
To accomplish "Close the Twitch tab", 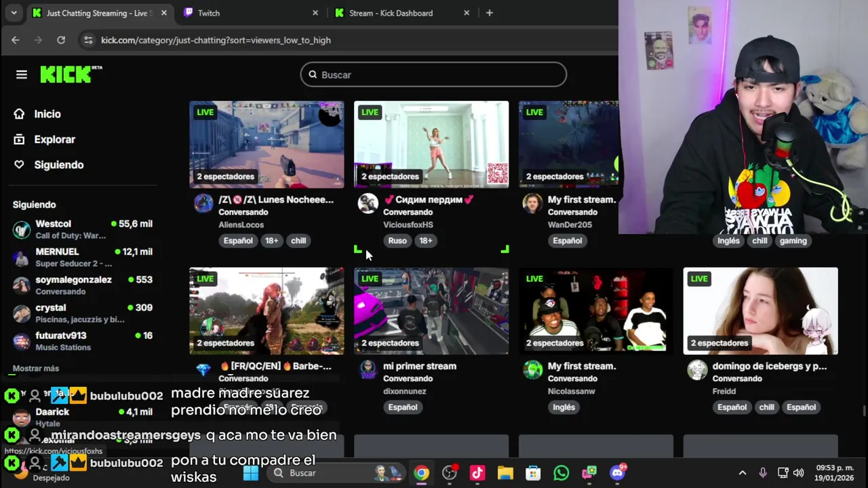I will pos(315,13).
